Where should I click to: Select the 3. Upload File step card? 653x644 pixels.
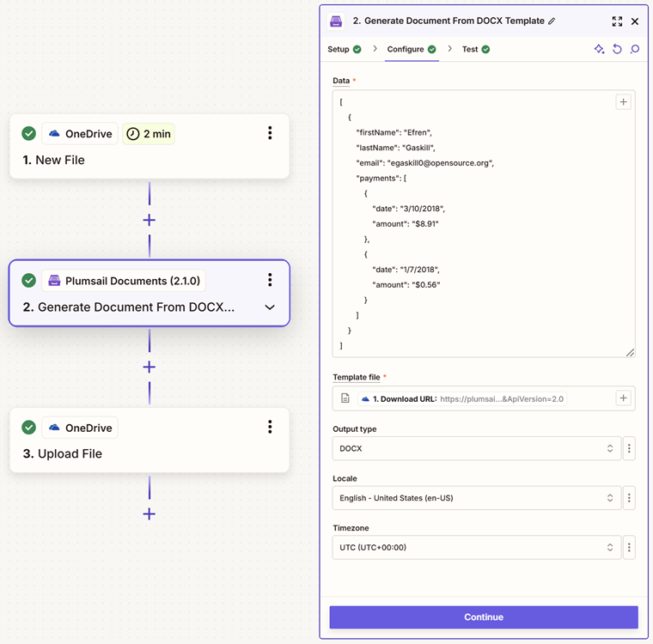click(x=150, y=440)
